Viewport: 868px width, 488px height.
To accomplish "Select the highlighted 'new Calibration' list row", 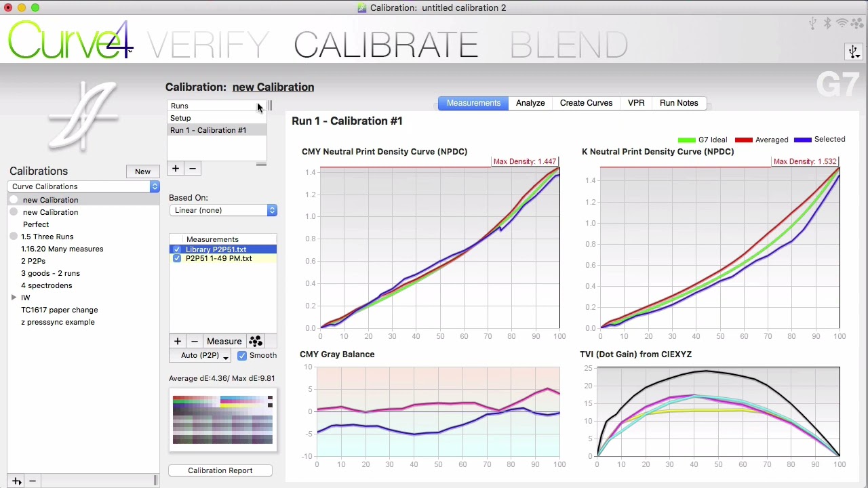I will (x=83, y=200).
